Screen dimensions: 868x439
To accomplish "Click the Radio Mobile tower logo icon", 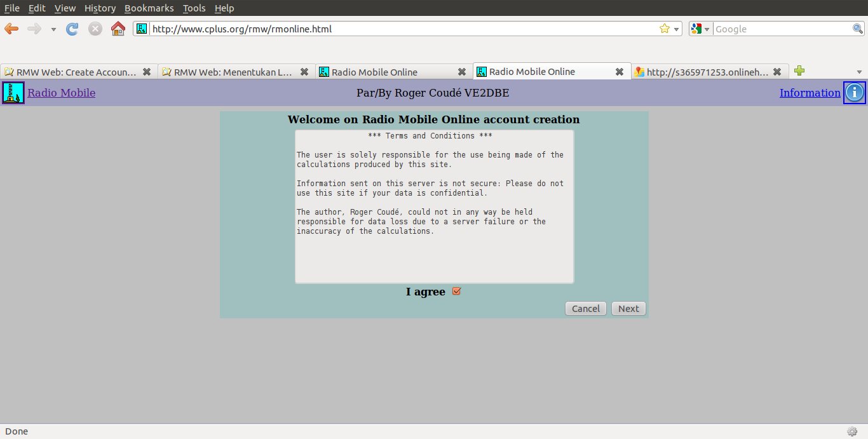I will (13, 93).
